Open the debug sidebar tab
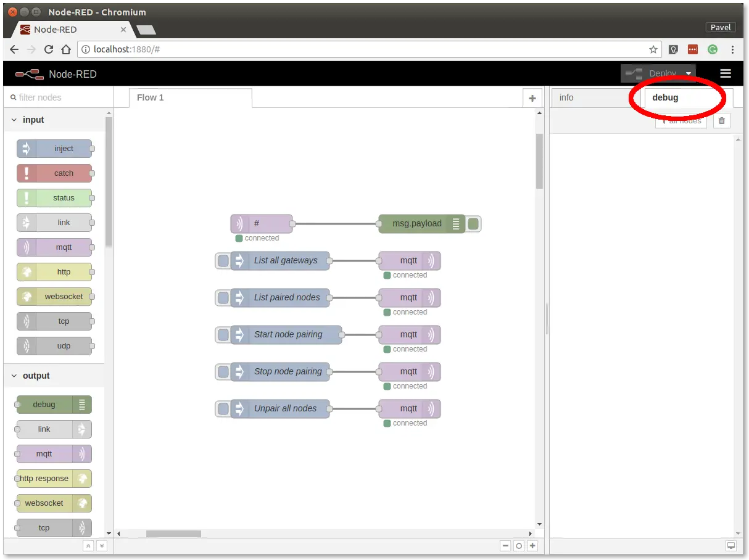The image size is (749, 560). coord(687,97)
